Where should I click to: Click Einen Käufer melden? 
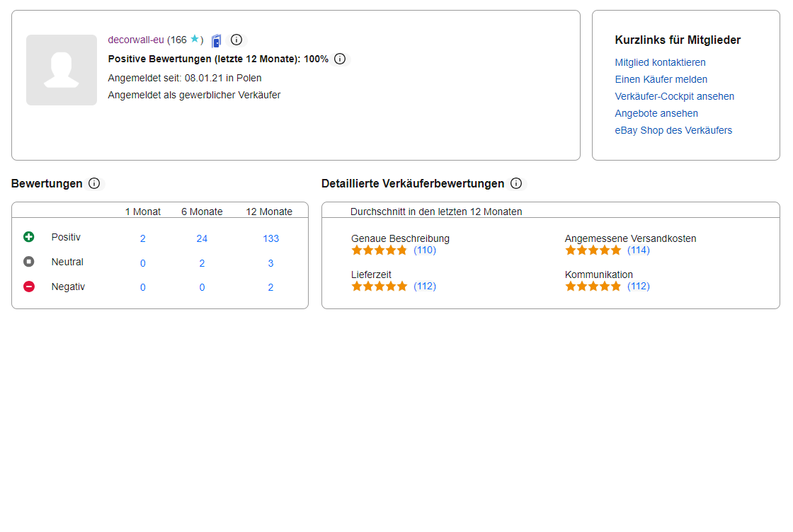661,79
